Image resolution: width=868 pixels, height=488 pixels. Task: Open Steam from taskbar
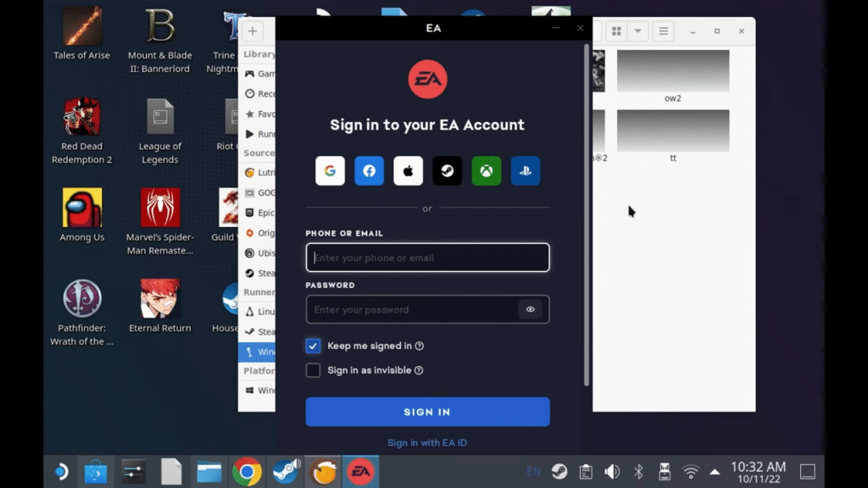[286, 472]
